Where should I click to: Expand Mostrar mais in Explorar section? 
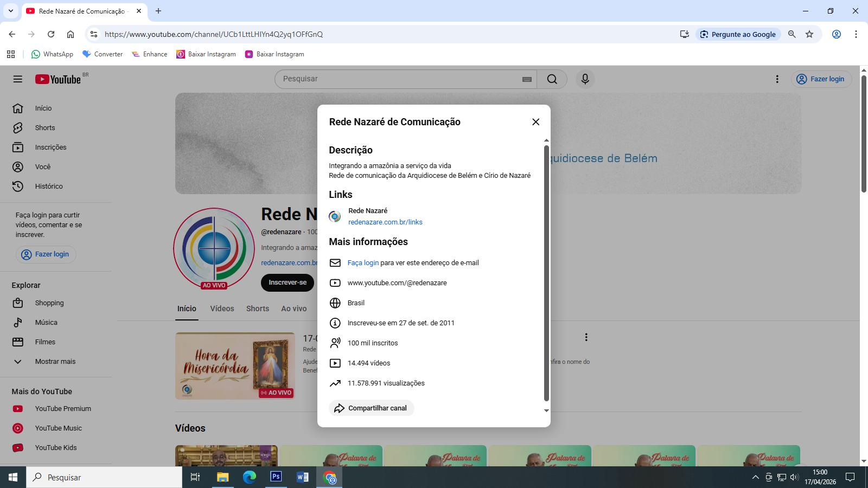tap(55, 362)
